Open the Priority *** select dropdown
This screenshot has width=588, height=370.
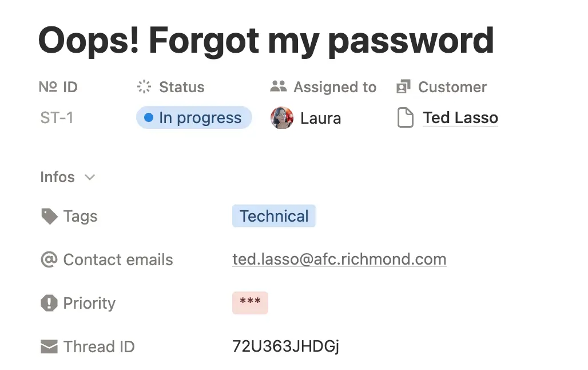pyautogui.click(x=250, y=303)
